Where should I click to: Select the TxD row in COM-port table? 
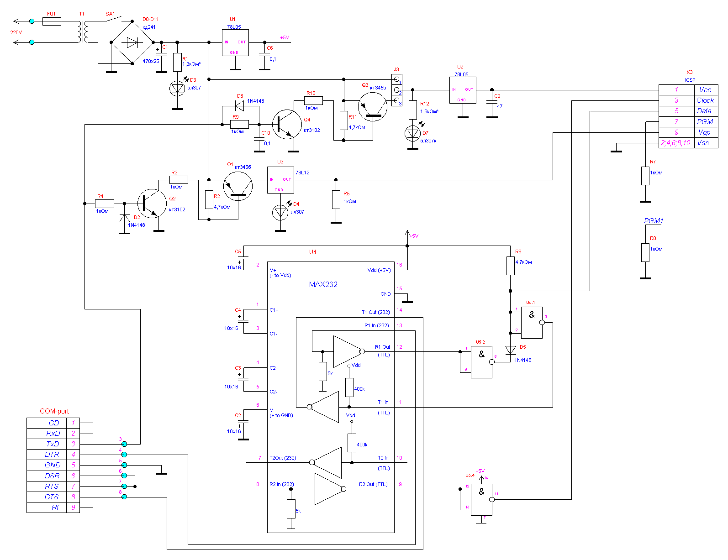[x=53, y=444]
